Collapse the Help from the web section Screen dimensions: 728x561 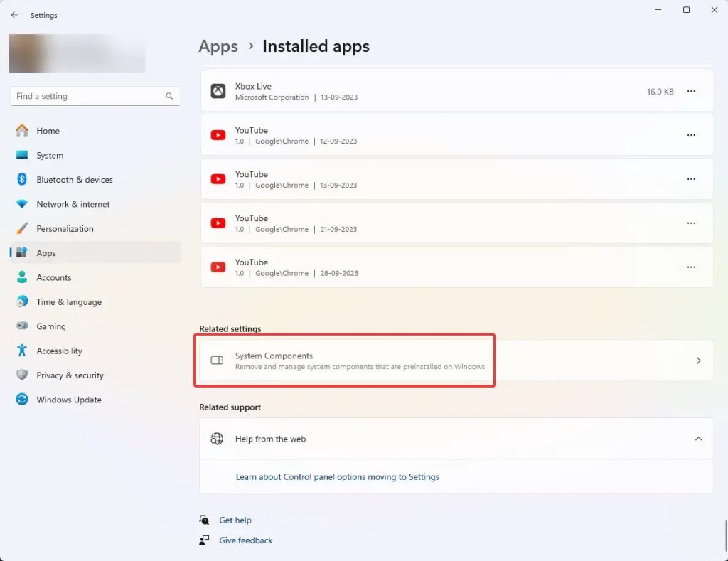click(698, 439)
